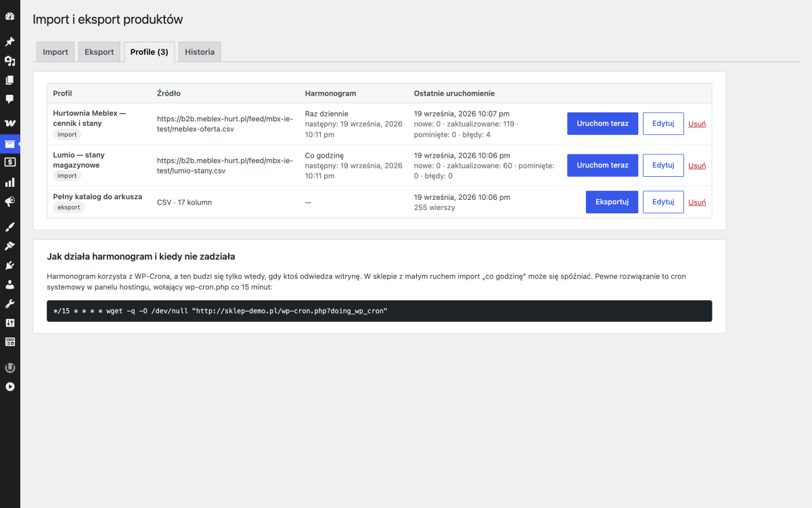Open Comments via the speech bubble icon

coord(10,99)
